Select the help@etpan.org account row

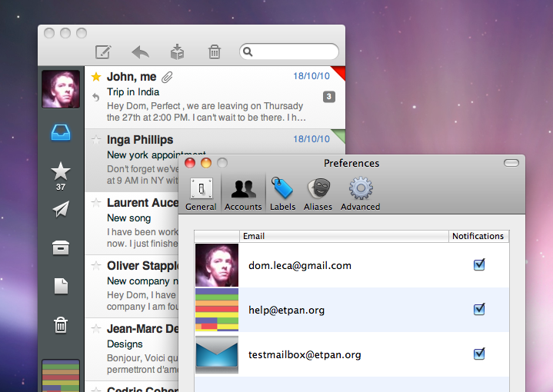[x=351, y=310]
